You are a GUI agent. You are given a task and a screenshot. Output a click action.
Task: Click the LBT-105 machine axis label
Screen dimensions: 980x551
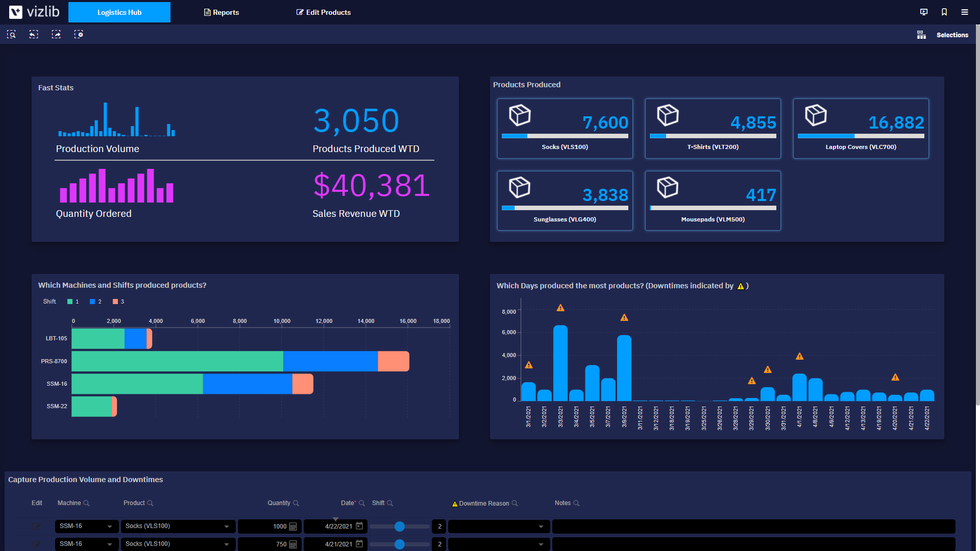pos(56,338)
